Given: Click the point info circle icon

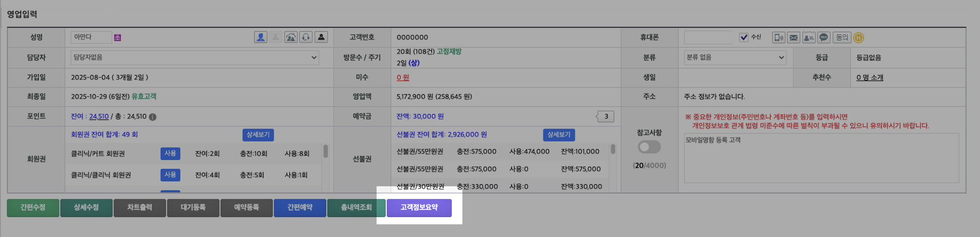Looking at the screenshot, I should [152, 117].
